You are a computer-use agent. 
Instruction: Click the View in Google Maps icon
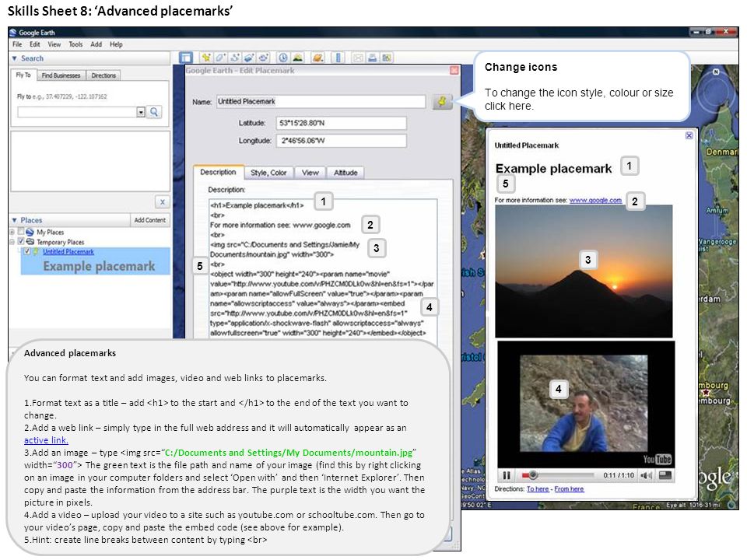click(x=387, y=58)
